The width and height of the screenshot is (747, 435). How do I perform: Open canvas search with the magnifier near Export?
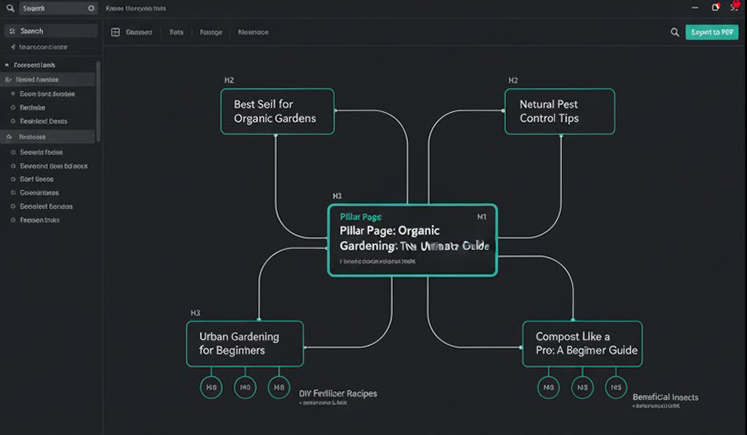click(x=675, y=32)
